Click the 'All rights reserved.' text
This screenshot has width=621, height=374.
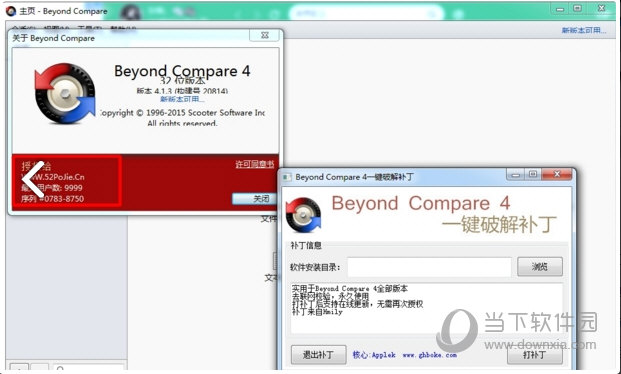tap(182, 123)
